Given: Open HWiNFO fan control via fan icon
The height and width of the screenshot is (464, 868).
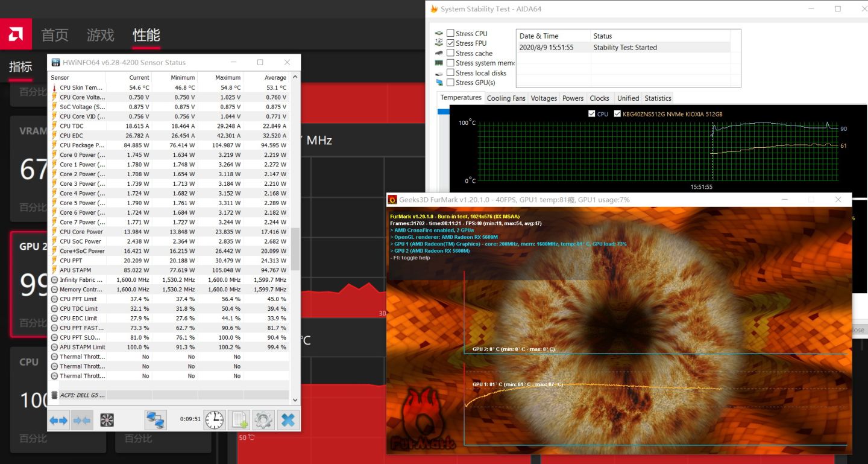Looking at the screenshot, I should click(x=107, y=419).
